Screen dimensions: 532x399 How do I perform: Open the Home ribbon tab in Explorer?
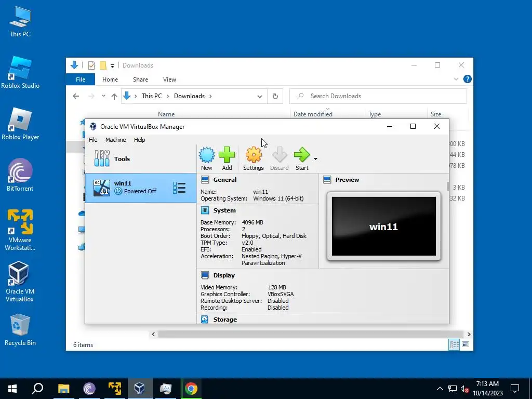pos(110,79)
